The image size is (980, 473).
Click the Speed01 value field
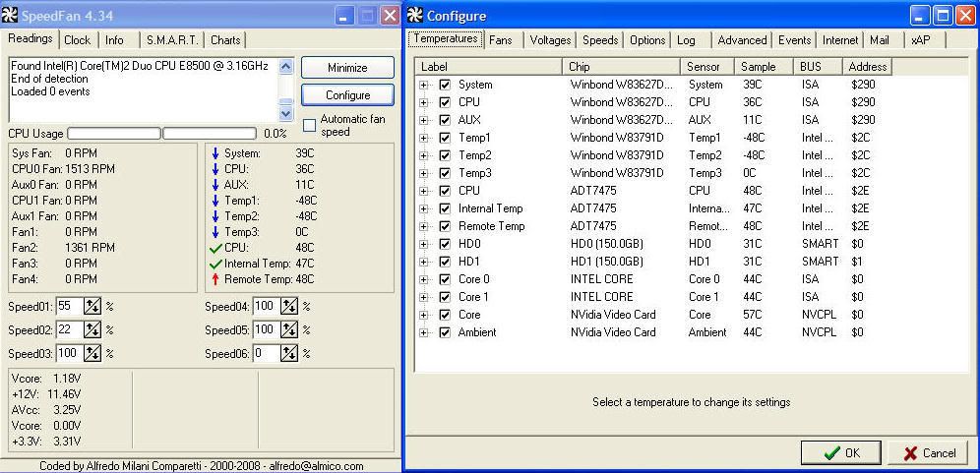click(70, 306)
